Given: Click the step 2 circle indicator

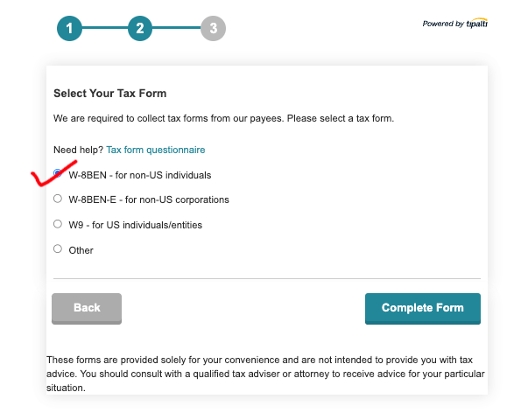Looking at the screenshot, I should [x=140, y=28].
